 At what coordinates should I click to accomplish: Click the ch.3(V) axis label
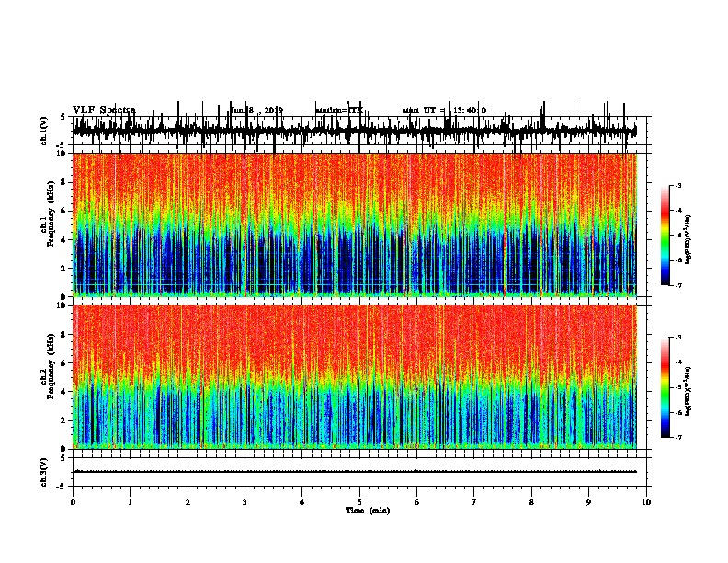tap(43, 473)
